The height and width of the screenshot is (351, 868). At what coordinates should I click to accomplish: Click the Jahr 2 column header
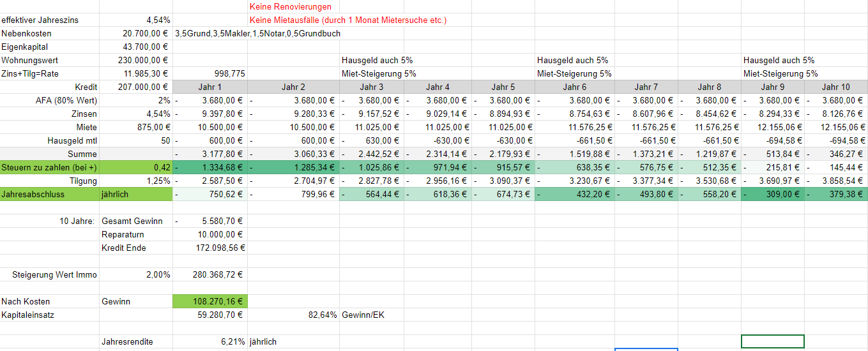pos(294,87)
